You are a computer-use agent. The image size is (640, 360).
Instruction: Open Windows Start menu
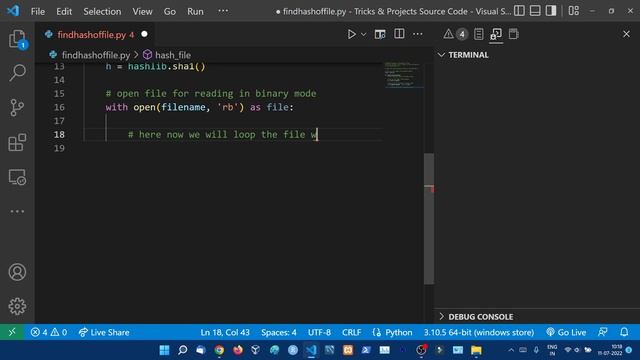click(x=164, y=350)
